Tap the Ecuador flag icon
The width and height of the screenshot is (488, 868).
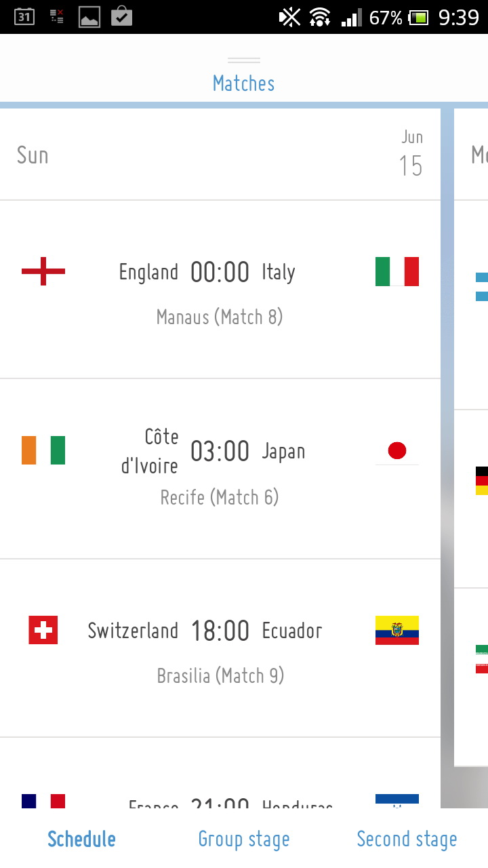[x=396, y=630]
